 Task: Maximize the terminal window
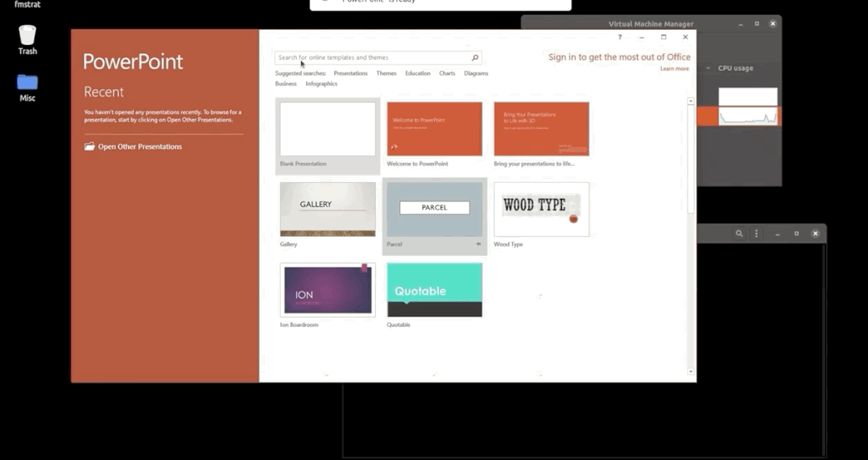(796, 234)
